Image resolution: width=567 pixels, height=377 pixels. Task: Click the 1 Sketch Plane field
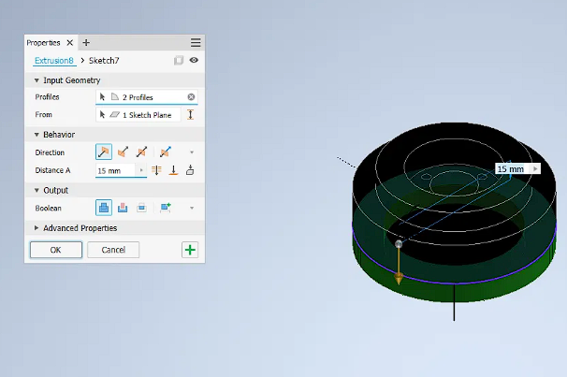(138, 115)
